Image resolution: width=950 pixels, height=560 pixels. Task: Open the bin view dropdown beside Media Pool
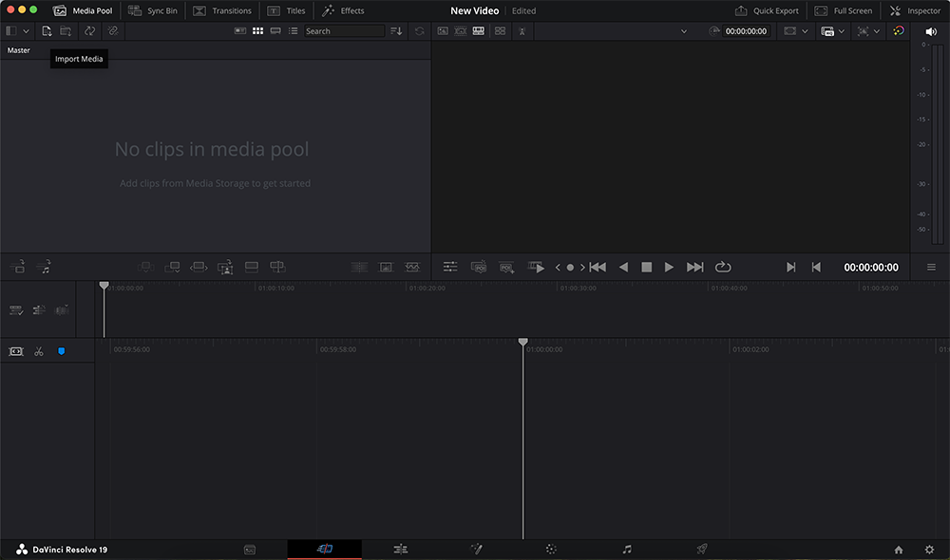(24, 30)
